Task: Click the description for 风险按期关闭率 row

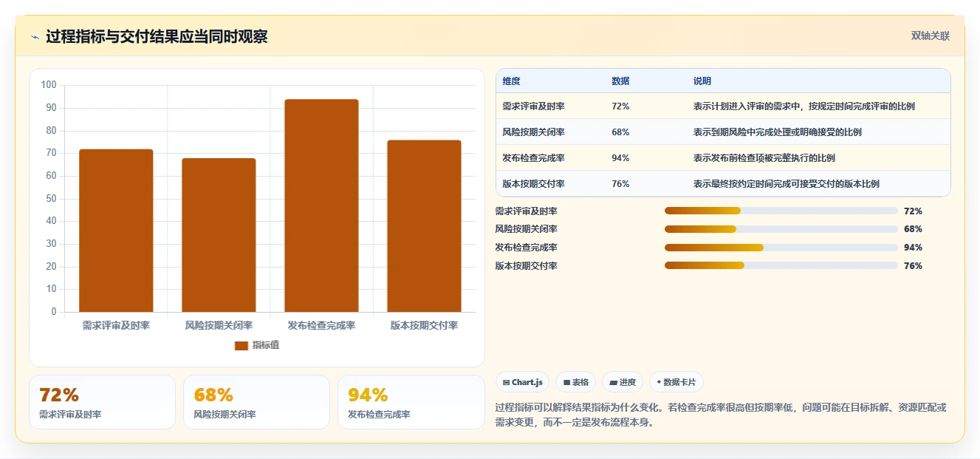Action: coord(777,132)
